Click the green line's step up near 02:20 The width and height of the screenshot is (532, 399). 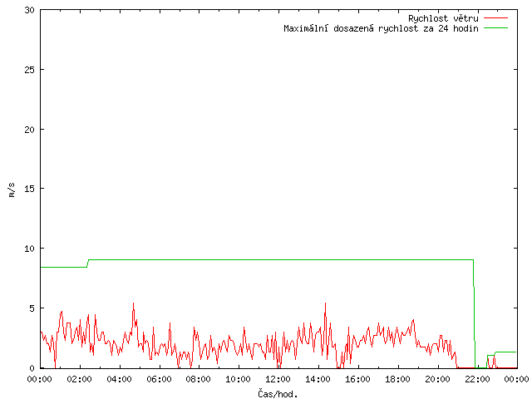[x=88, y=264]
